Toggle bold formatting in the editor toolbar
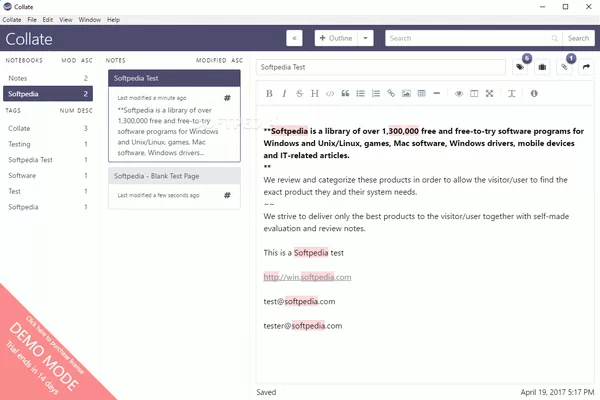This screenshot has height=400, width=600. pyautogui.click(x=268, y=93)
